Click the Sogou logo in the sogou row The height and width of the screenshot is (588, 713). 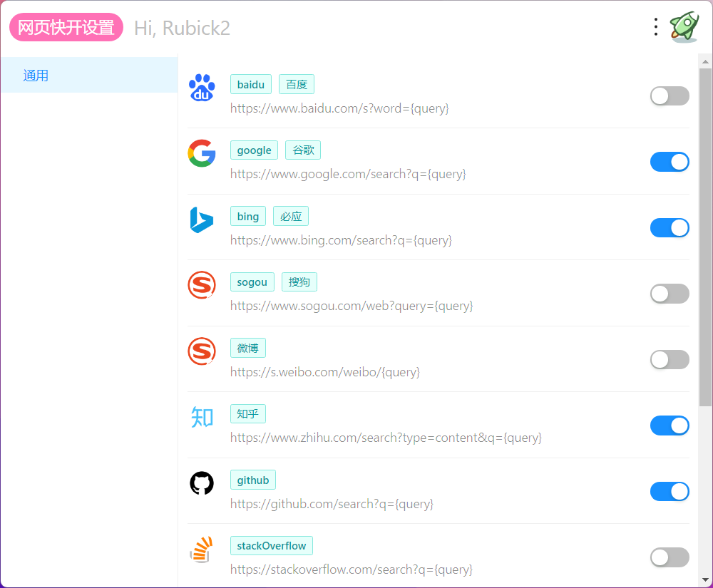[202, 285]
